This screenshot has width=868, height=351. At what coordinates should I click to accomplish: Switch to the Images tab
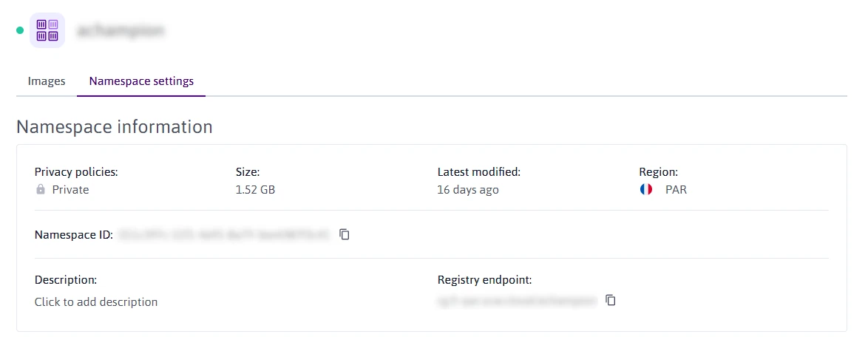coord(47,81)
